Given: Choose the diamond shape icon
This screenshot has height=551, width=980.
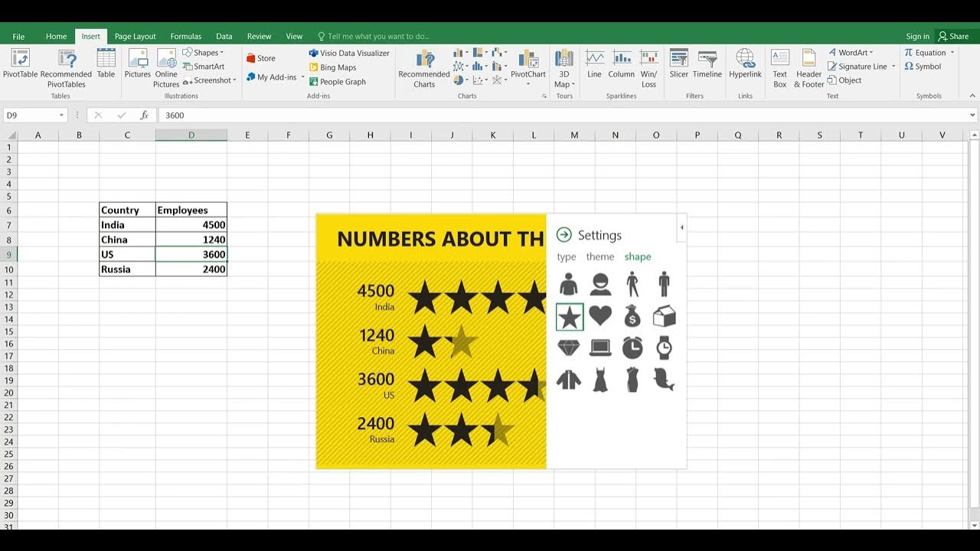Looking at the screenshot, I should [569, 348].
